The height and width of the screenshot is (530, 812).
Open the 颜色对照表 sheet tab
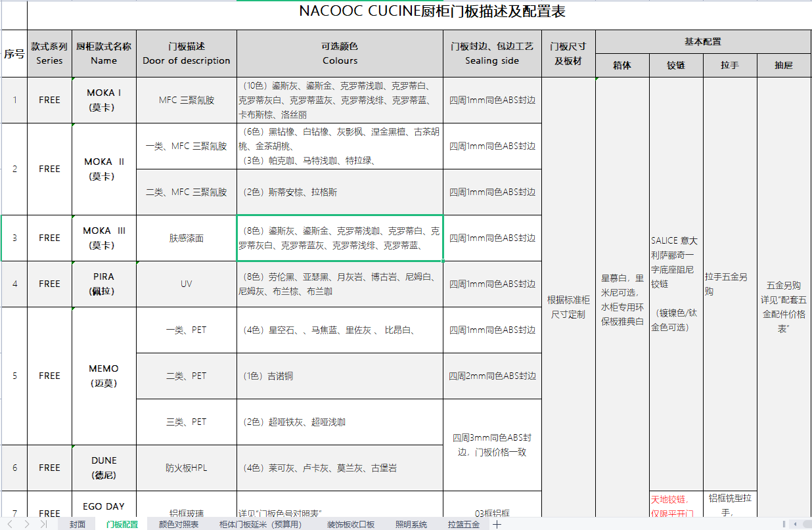[x=178, y=524]
